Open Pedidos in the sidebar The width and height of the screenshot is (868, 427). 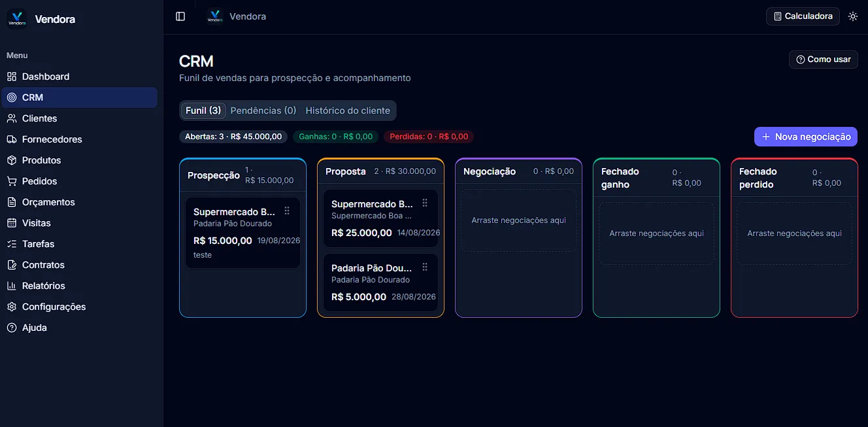point(79,181)
